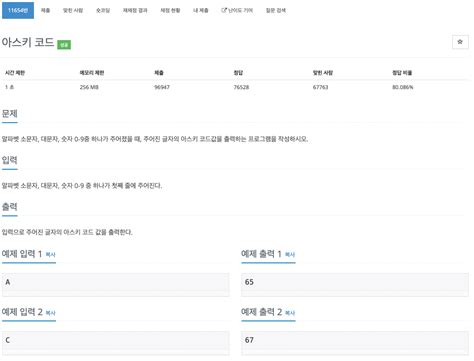Copy 예제 입력 2 using 복사 link

click(x=50, y=313)
